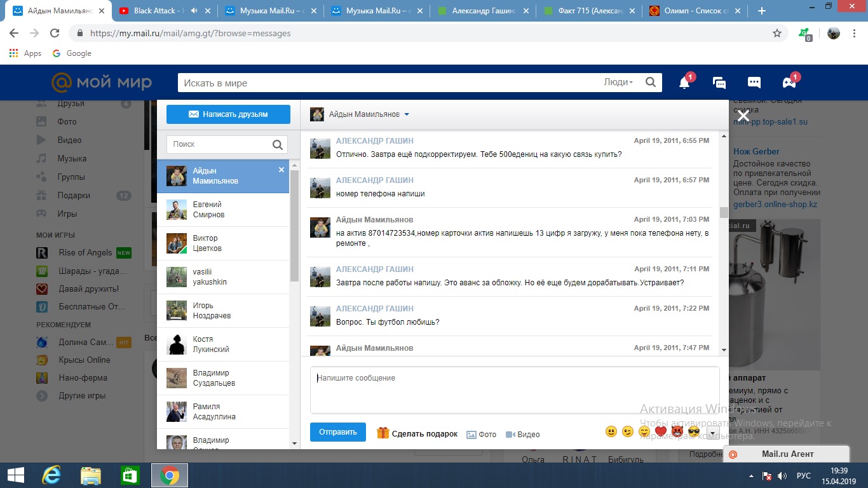The height and width of the screenshot is (488, 868).
Task: Insert the red heart emoji
Action: [661, 432]
